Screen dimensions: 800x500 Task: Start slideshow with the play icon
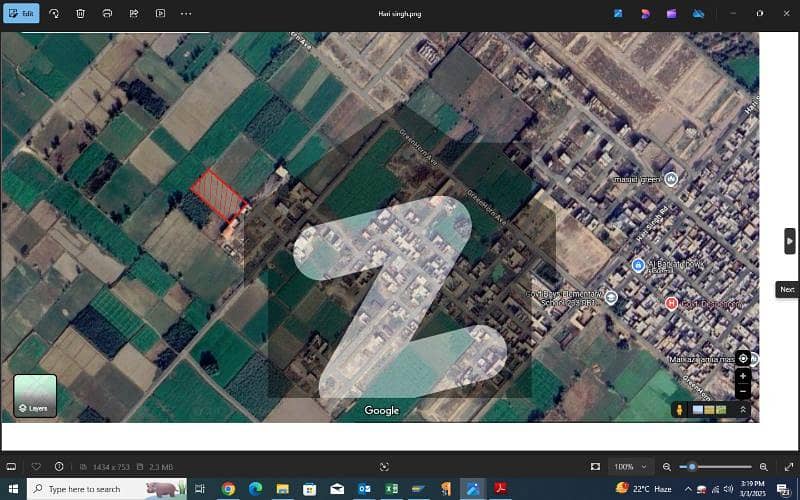pos(160,14)
